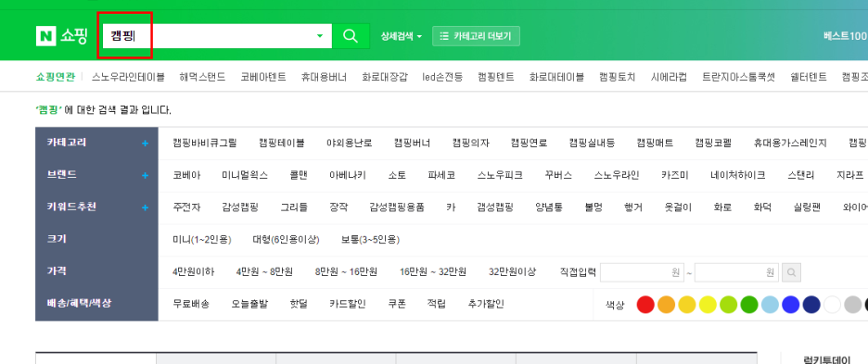Select category 캠핑테이블
868x364 pixels.
pos(281,144)
